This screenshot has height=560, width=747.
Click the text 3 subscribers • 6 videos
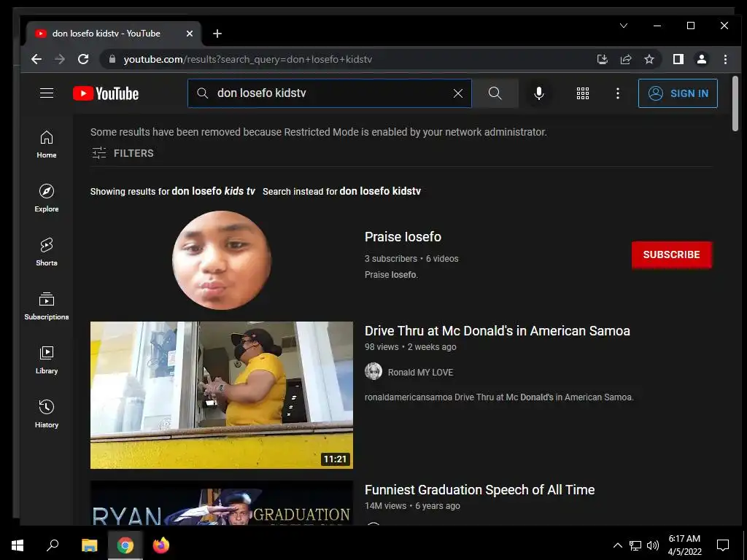pos(411,259)
